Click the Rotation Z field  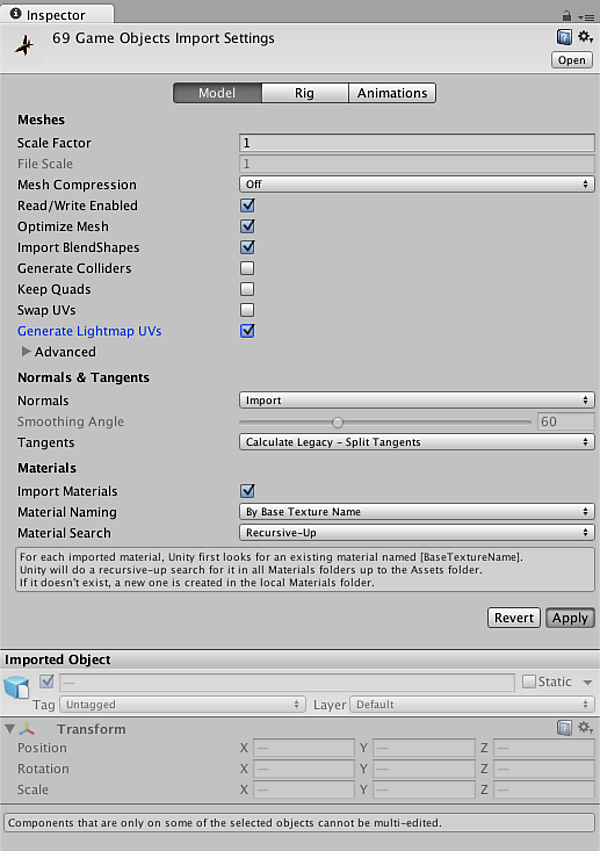(544, 769)
